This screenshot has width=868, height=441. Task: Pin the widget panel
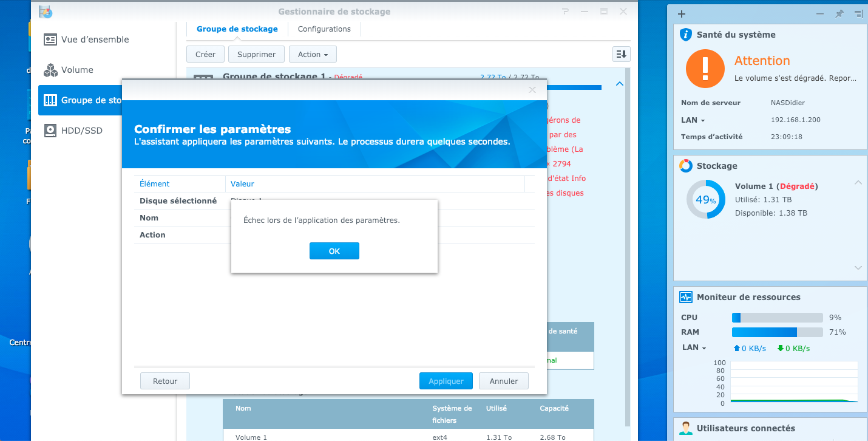point(839,14)
